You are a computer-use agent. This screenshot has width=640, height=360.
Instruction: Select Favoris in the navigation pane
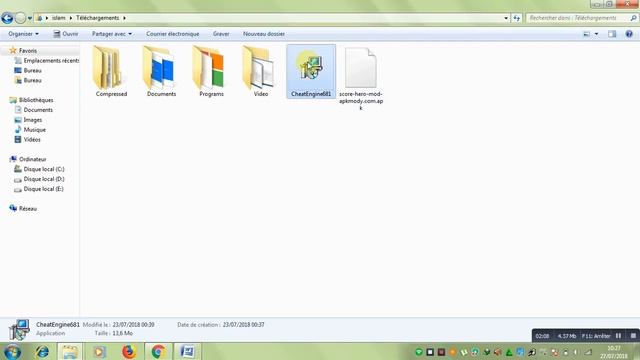click(28, 51)
